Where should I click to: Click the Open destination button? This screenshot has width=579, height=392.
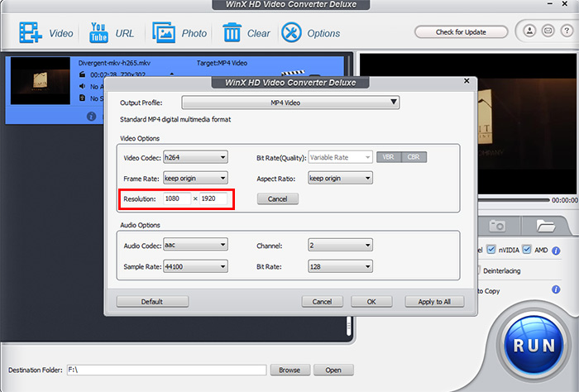[333, 370]
